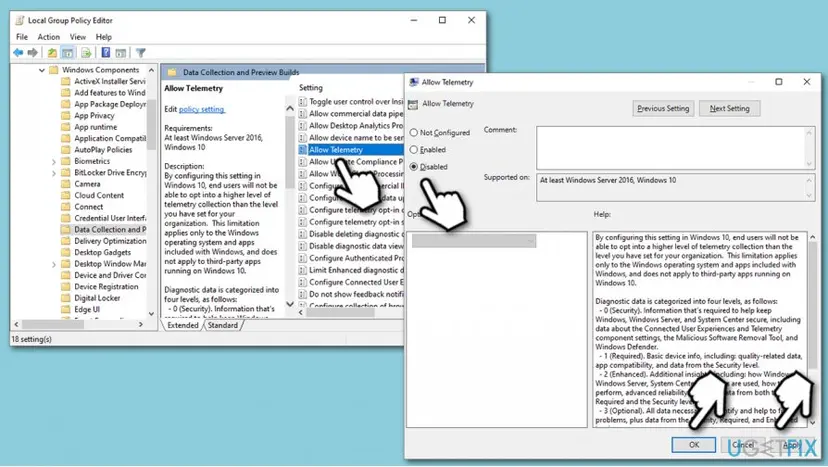The width and height of the screenshot is (828, 467).
Task: Open the Action menu
Action: coord(49,37)
